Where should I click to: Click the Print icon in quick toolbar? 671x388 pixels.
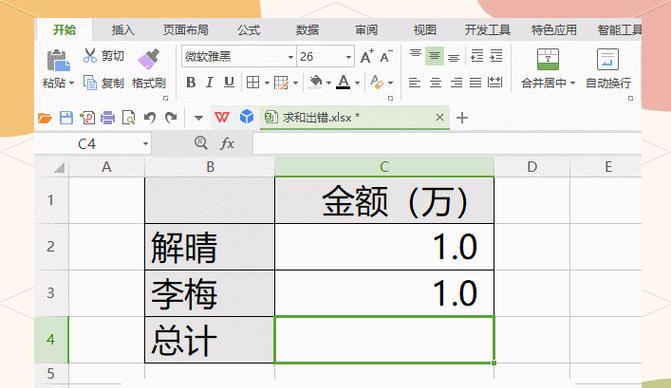(107, 118)
